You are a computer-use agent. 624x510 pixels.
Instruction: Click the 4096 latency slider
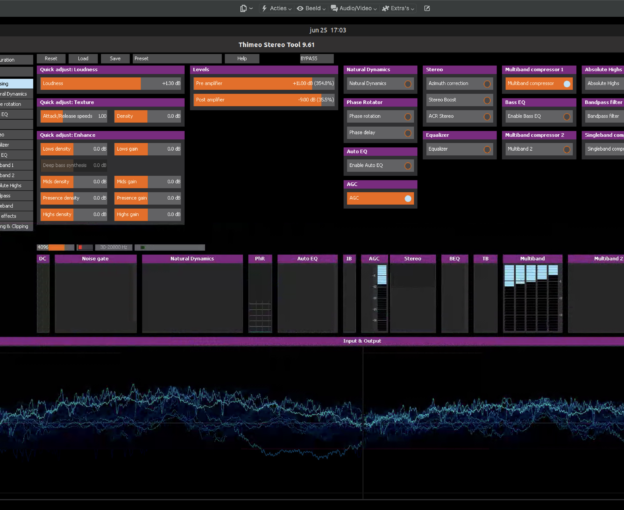(x=56, y=247)
